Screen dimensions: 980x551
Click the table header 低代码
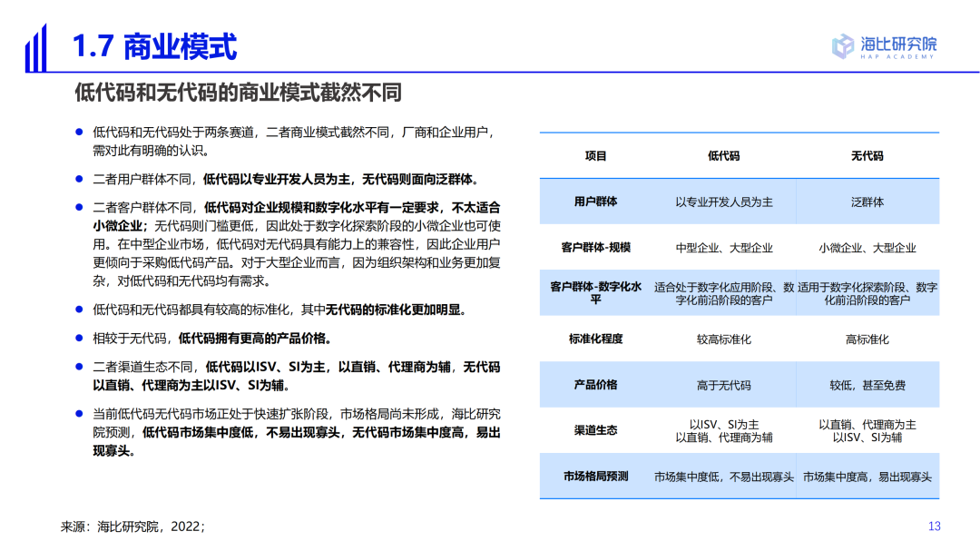click(724, 156)
